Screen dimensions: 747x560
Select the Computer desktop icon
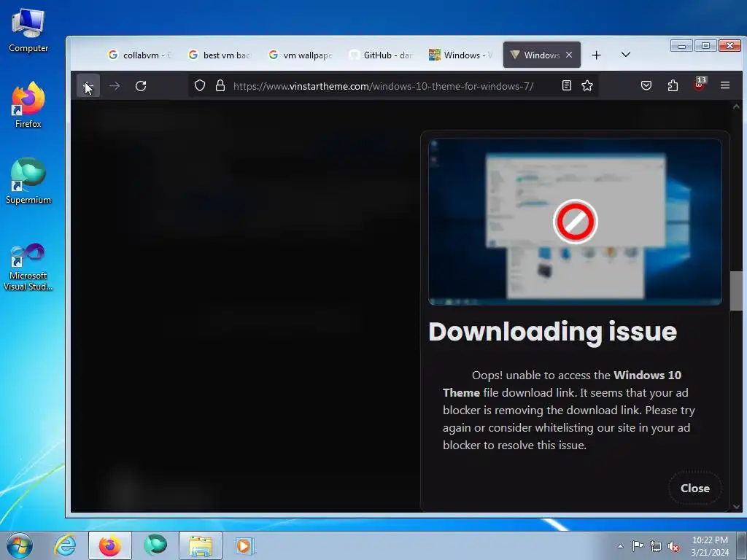28,31
